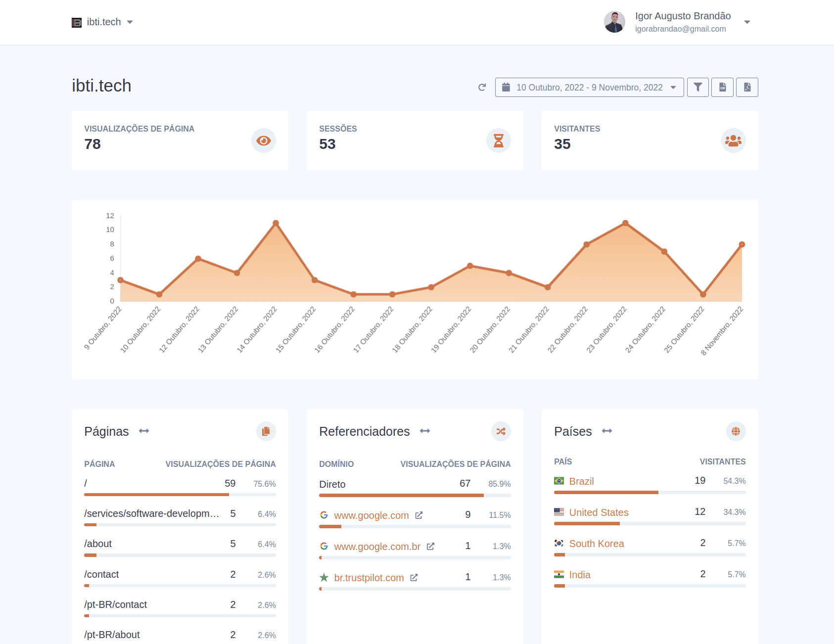The image size is (834, 644).
Task: Open the external link for br.trustpilot.com
Action: click(414, 577)
